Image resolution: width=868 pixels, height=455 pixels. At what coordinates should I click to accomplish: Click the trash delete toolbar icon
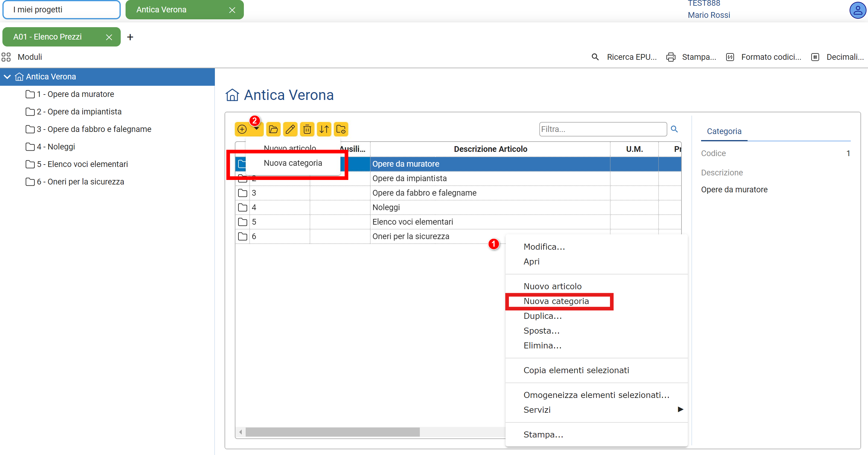click(x=307, y=130)
